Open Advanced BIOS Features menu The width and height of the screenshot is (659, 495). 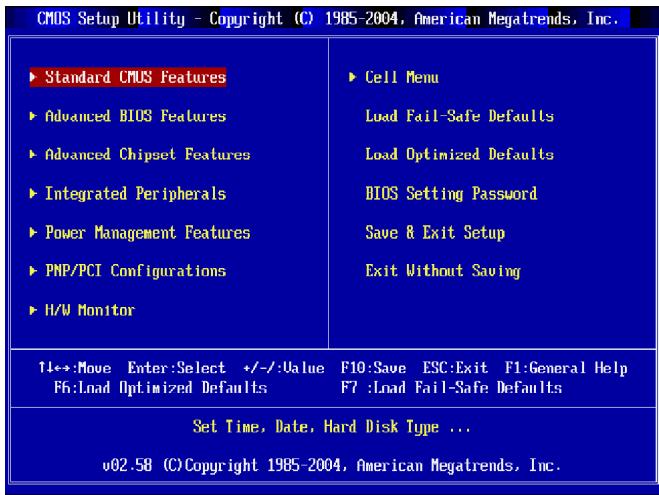tap(135, 116)
